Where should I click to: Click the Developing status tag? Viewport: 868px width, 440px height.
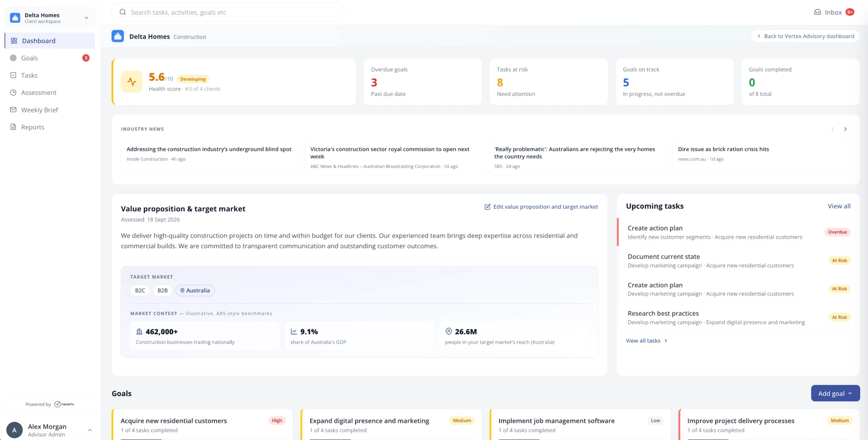coord(193,79)
